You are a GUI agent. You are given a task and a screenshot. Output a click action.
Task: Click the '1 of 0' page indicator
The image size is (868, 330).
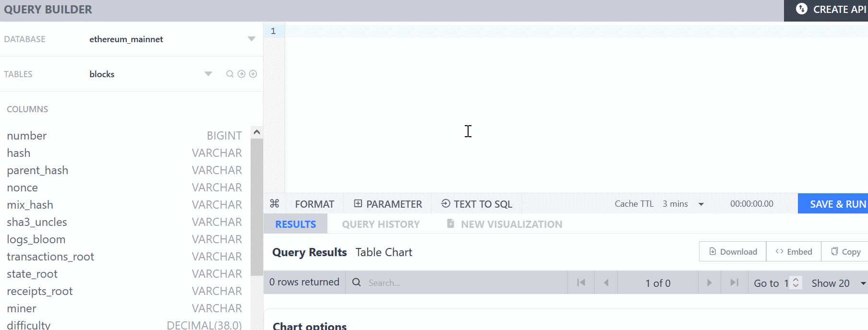658,283
